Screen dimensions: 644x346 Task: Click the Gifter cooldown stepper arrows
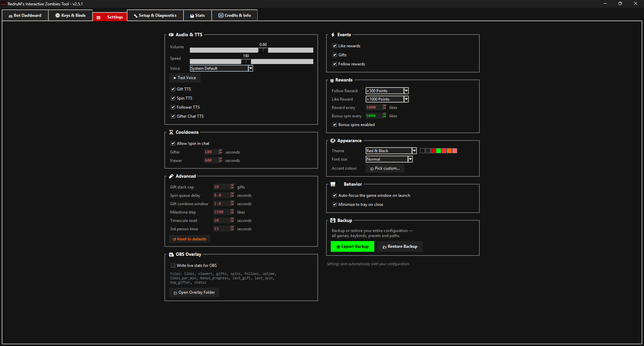(x=221, y=152)
